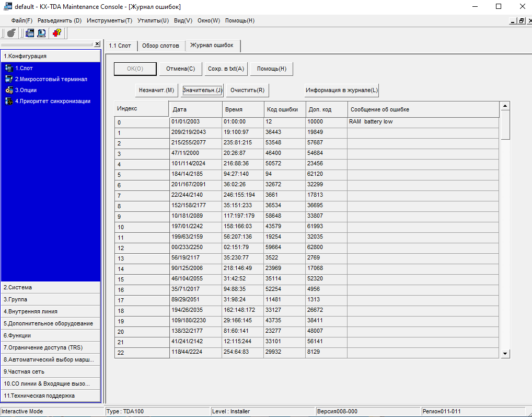
Task: Click the application icon in title bar
Action: pos(7,6)
